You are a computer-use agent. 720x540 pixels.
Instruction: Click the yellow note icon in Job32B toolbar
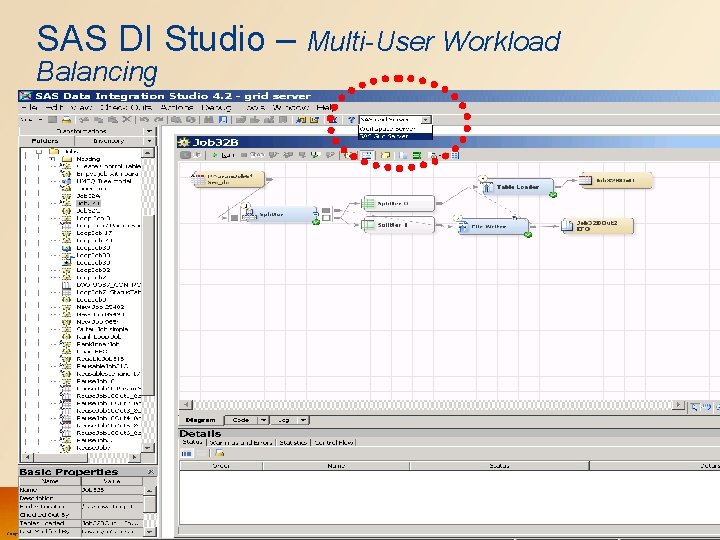pos(385,155)
